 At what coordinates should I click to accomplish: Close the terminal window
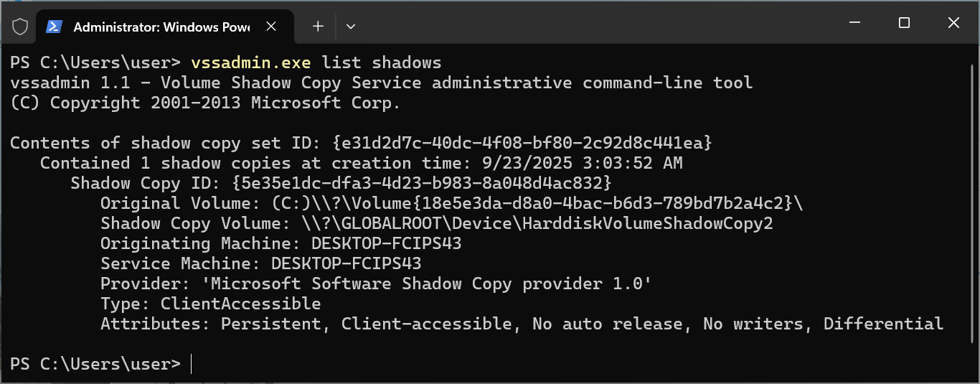[x=953, y=23]
